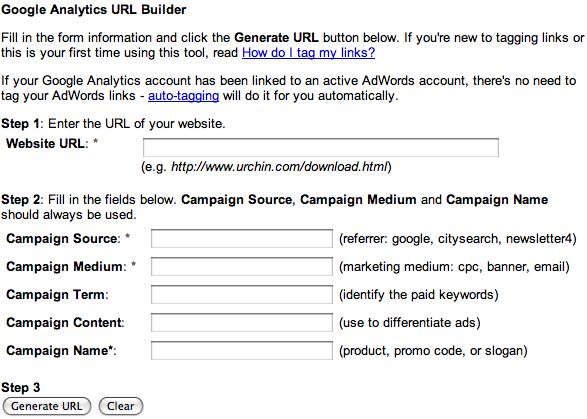Click the Campaign Name label
Viewport: 587px width, 419px height.
click(61, 351)
